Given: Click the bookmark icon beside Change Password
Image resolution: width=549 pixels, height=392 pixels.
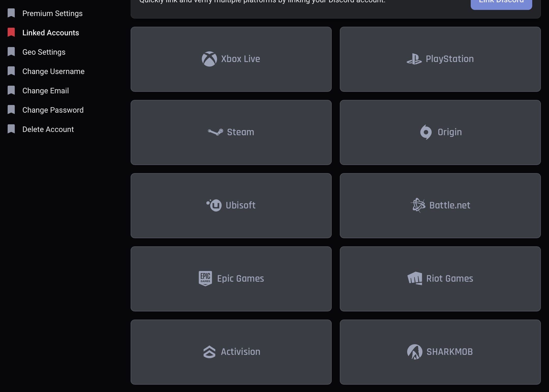Looking at the screenshot, I should point(11,110).
